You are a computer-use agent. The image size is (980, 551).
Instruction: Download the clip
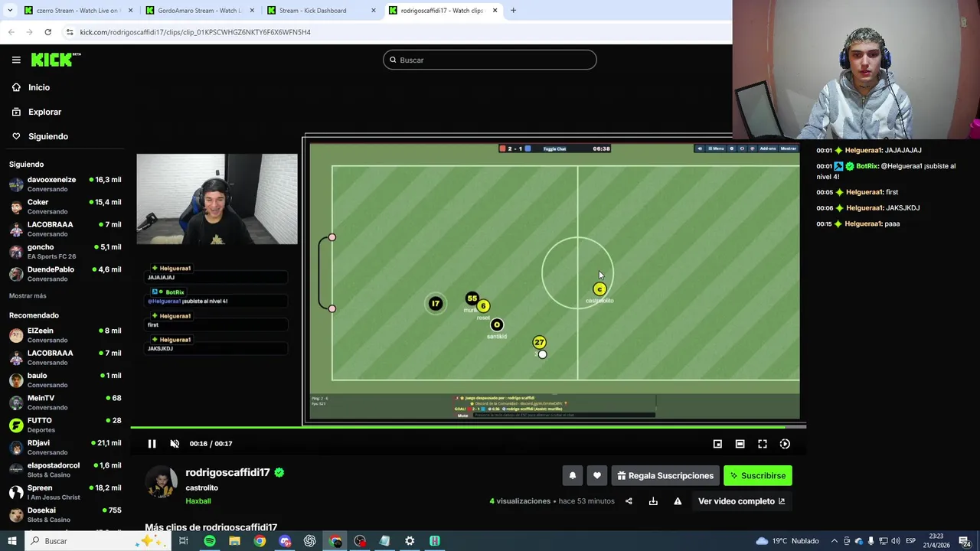pos(653,501)
